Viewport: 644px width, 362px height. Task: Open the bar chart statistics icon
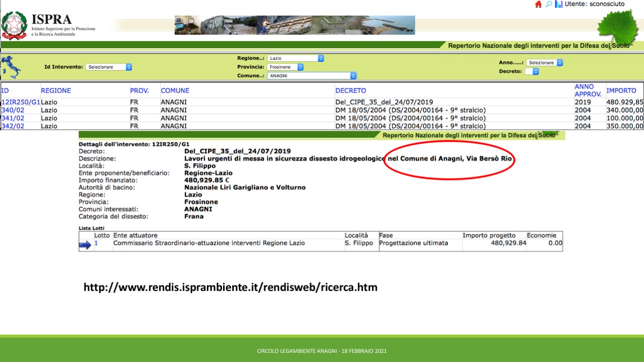[559, 4]
